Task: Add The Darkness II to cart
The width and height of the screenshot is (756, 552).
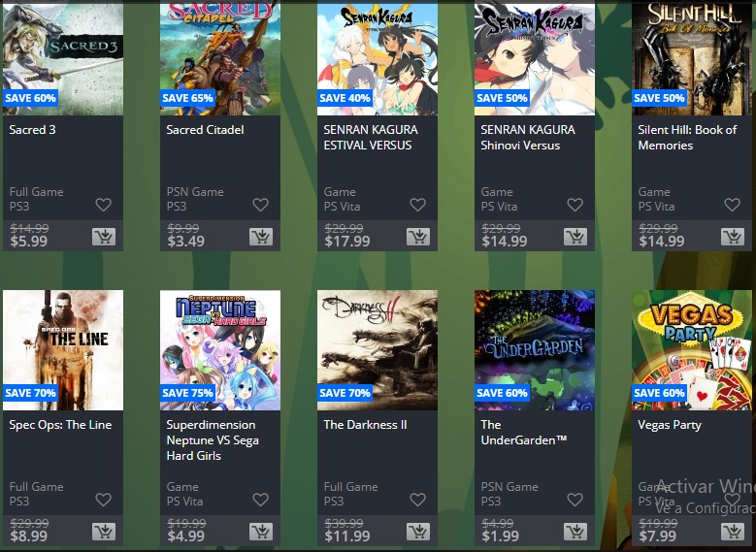Action: (418, 532)
